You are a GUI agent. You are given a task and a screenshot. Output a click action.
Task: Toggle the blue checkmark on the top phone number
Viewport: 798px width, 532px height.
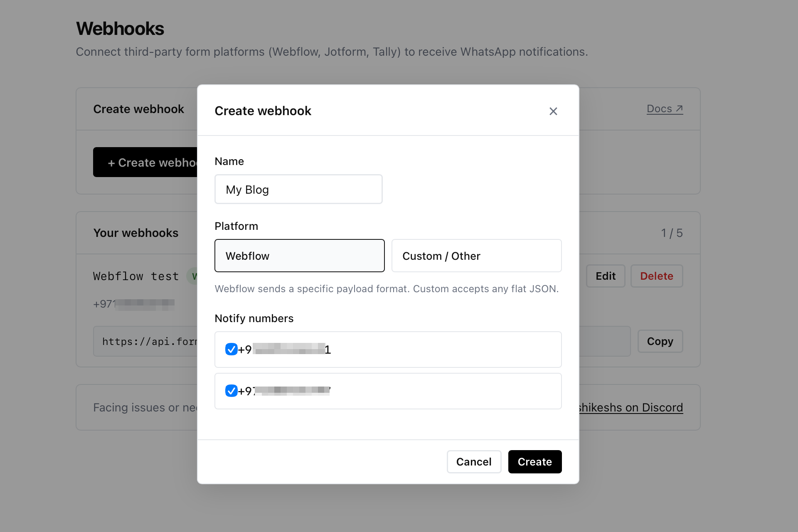231,350
